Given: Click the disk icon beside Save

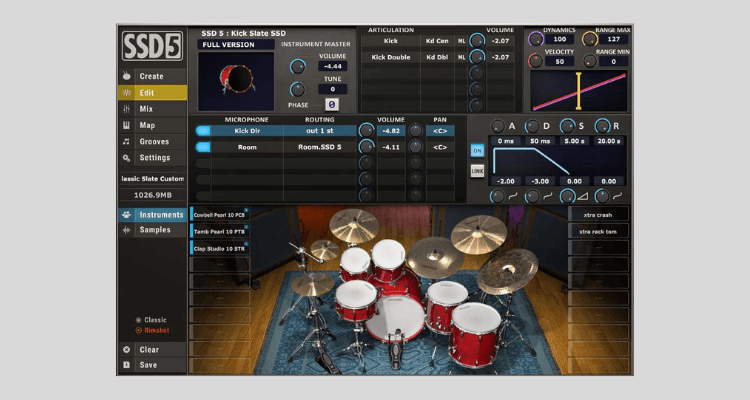Looking at the screenshot, I should tap(126, 365).
